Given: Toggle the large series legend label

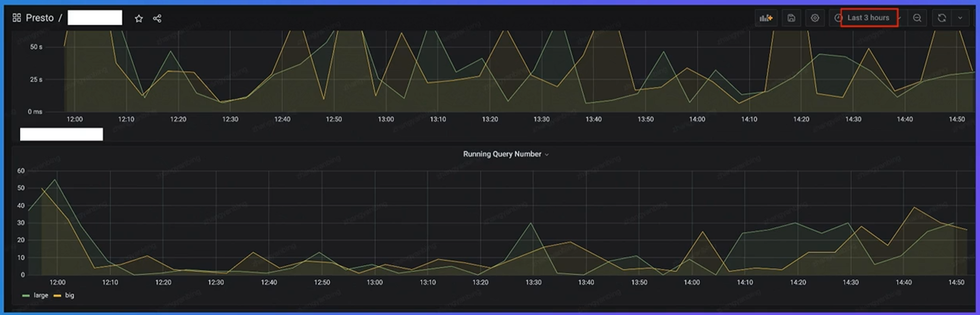Looking at the screenshot, I should pos(41,296).
